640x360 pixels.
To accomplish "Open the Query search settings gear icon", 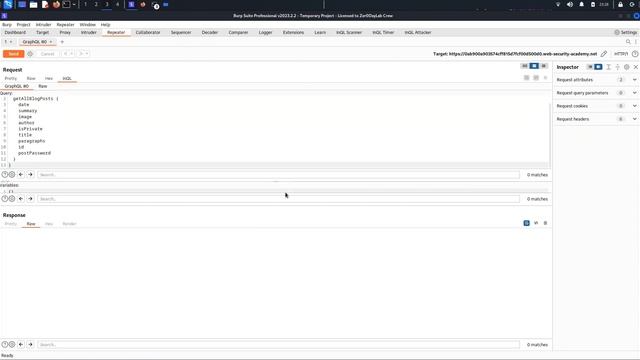I will pyautogui.click(x=12, y=175).
